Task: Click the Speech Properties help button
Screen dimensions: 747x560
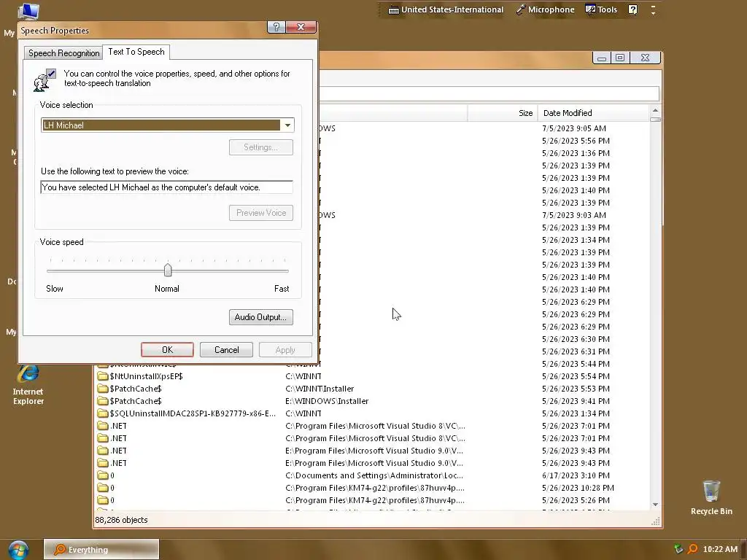Action: tap(276, 27)
